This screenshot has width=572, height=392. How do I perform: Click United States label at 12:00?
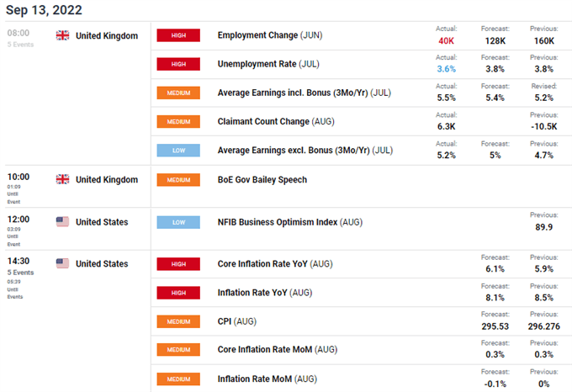click(102, 222)
